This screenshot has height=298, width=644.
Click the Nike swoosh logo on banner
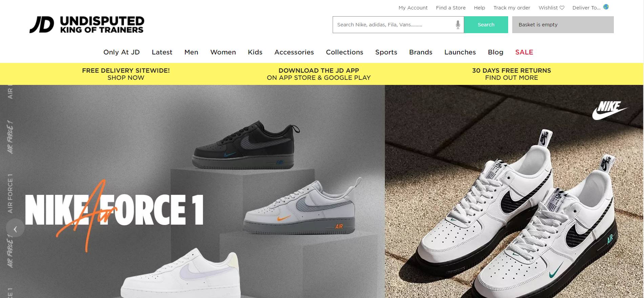[609, 110]
